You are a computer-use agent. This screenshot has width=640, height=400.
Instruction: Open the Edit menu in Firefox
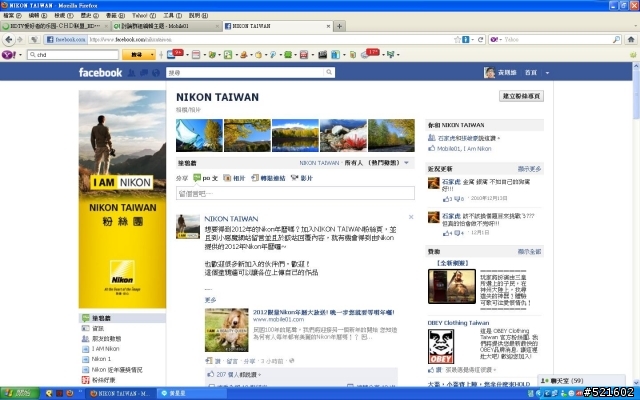coord(38,16)
